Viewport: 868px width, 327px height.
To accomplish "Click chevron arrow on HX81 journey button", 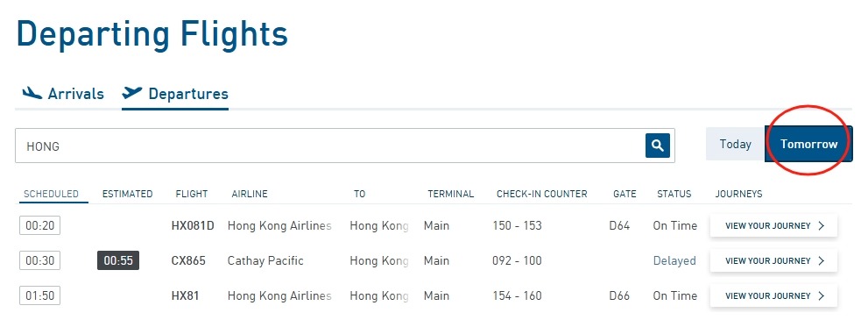I will pos(821,296).
